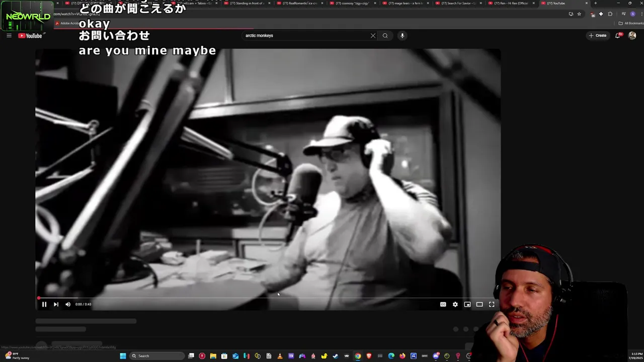Skip to the next video
Viewport: 644px width, 362px height.
56,304
